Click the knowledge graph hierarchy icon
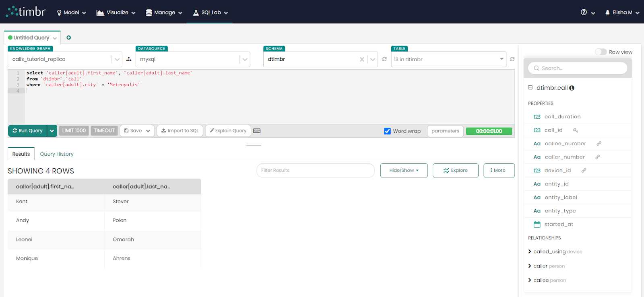Viewport: 644px width, 297px height. 129,59
